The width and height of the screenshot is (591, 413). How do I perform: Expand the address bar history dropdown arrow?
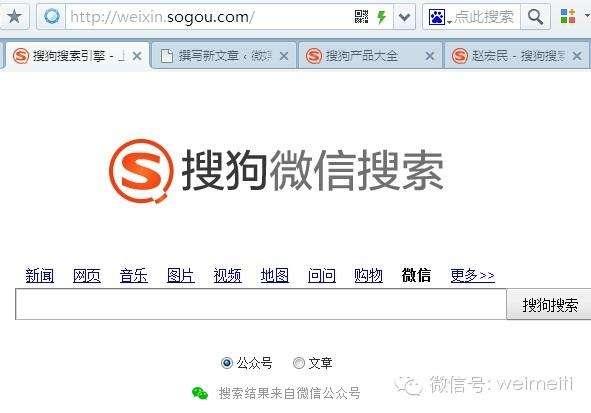tap(404, 17)
